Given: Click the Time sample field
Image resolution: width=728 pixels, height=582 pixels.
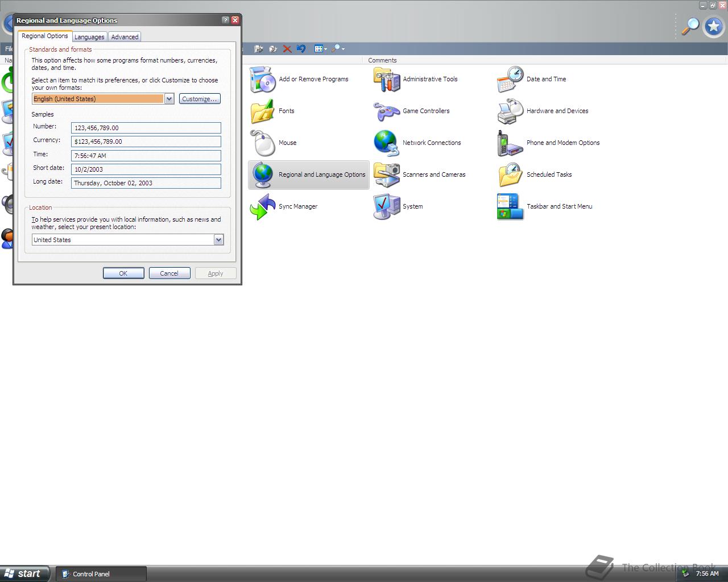Looking at the screenshot, I should (146, 156).
